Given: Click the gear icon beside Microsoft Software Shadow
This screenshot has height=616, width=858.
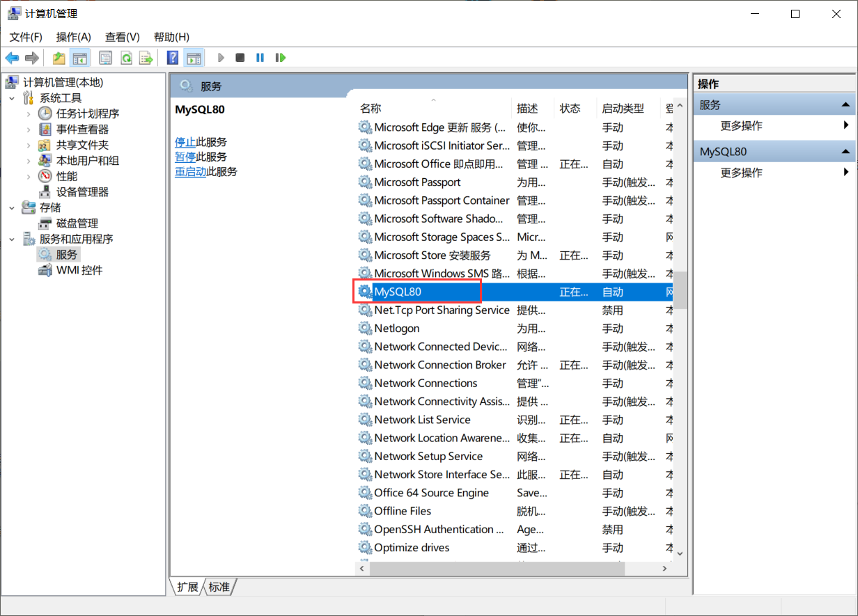Looking at the screenshot, I should point(365,219).
